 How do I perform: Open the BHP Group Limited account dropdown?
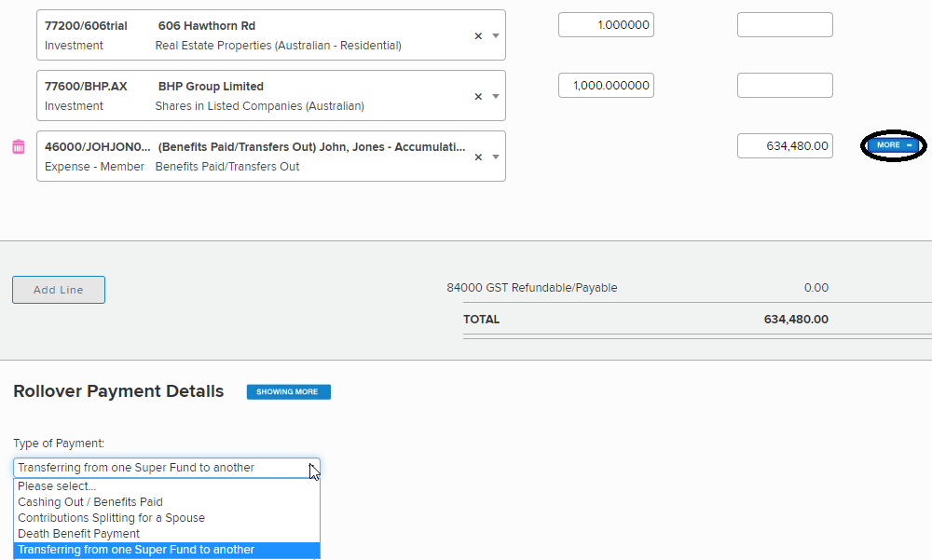click(496, 96)
